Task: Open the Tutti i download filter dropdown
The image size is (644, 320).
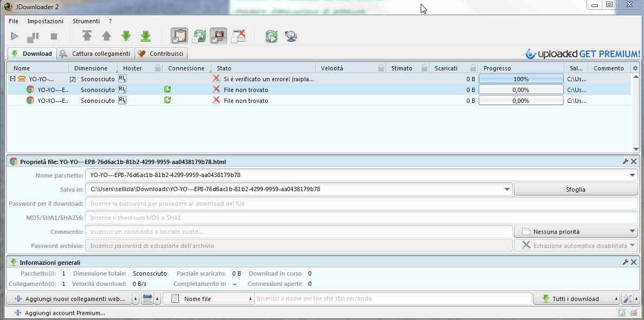Action: tap(576, 299)
